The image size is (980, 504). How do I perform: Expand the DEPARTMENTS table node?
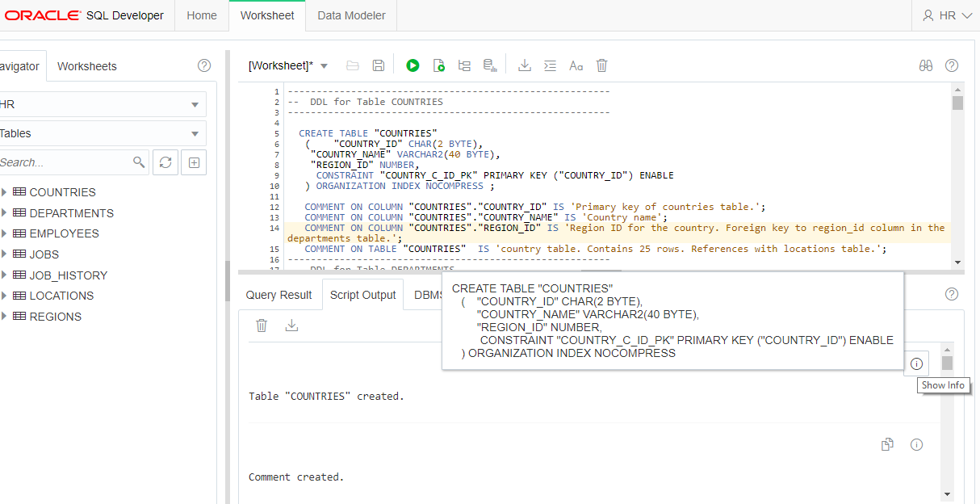click(4, 213)
